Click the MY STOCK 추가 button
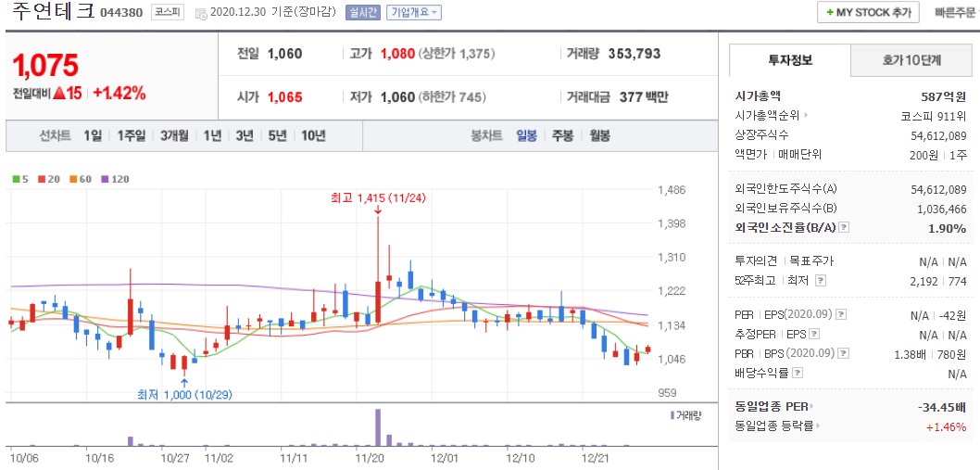Screen dimensions: 980x470 click(868, 13)
